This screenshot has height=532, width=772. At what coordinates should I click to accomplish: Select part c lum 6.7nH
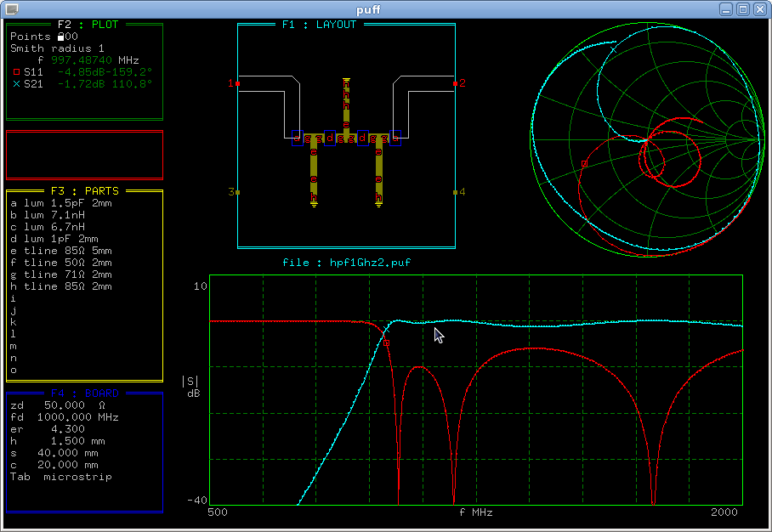click(x=48, y=227)
